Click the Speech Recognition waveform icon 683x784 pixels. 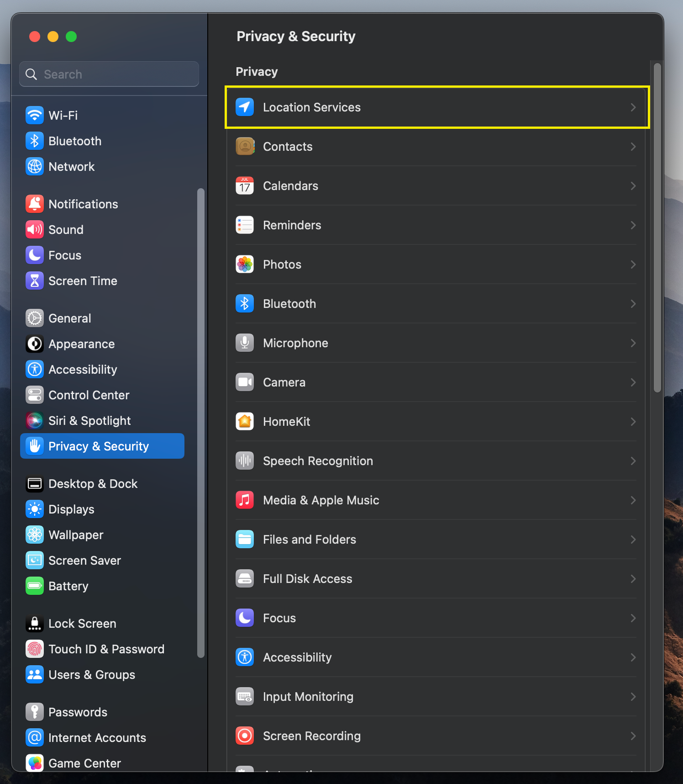245,461
